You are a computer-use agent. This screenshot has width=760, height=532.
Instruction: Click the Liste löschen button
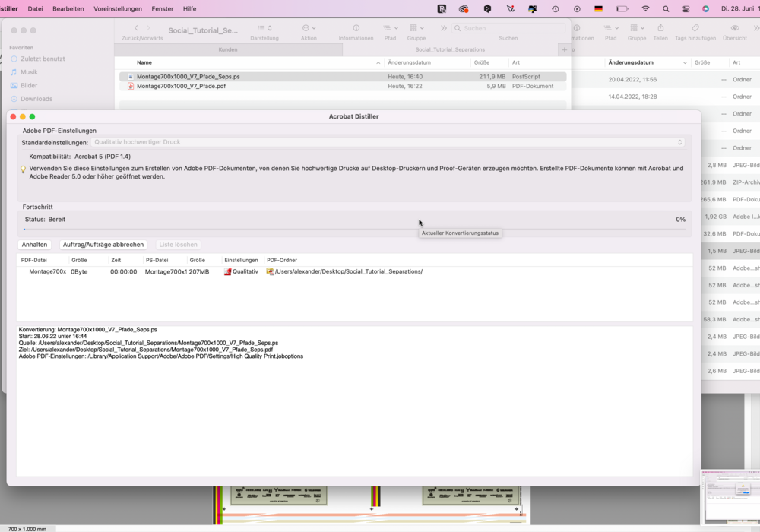179,245
